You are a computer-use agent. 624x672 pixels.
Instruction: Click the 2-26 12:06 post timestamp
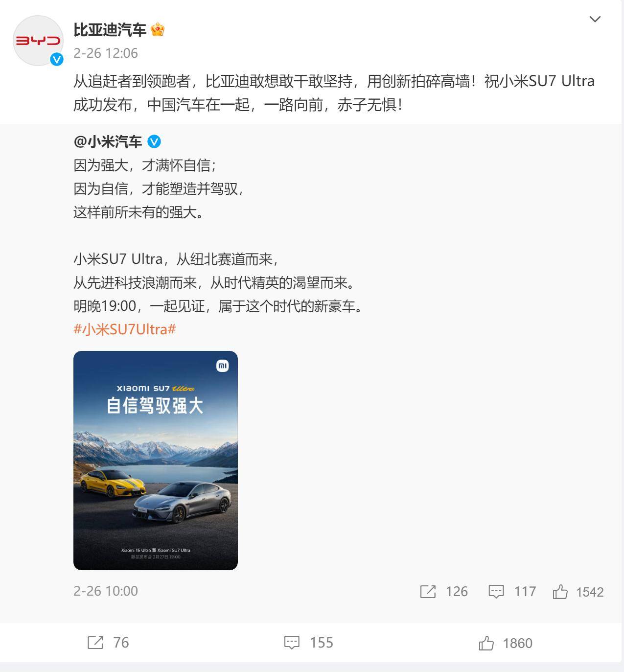click(106, 53)
